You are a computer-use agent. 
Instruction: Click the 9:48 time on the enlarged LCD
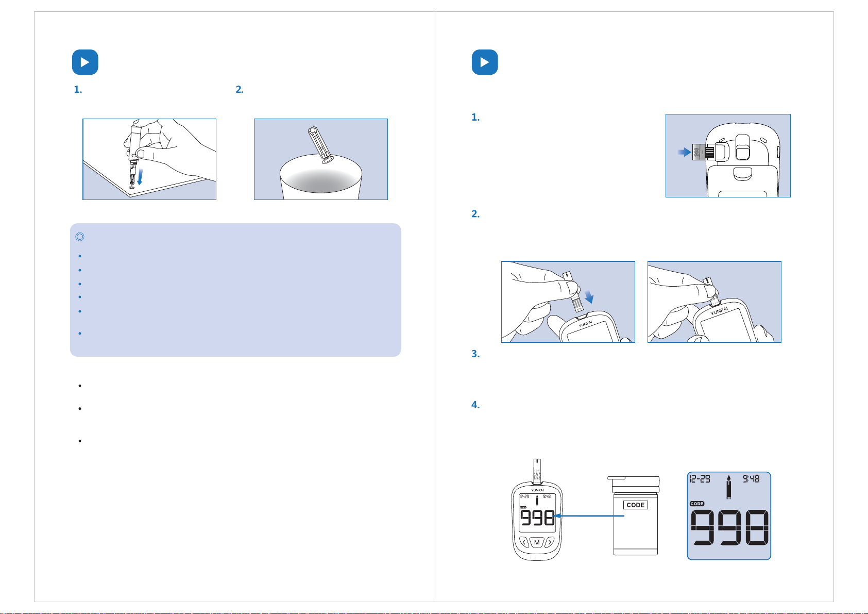tap(751, 479)
